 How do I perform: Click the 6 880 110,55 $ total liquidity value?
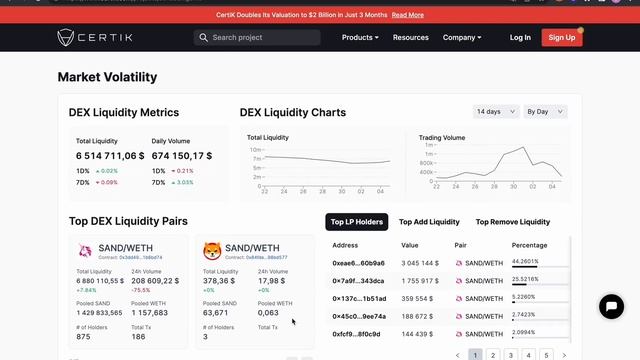(100, 281)
